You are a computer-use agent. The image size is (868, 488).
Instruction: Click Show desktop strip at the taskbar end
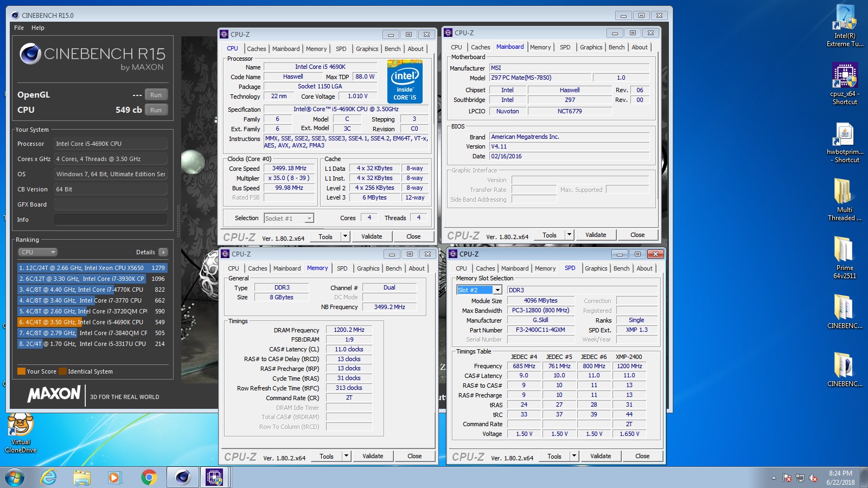point(864,478)
